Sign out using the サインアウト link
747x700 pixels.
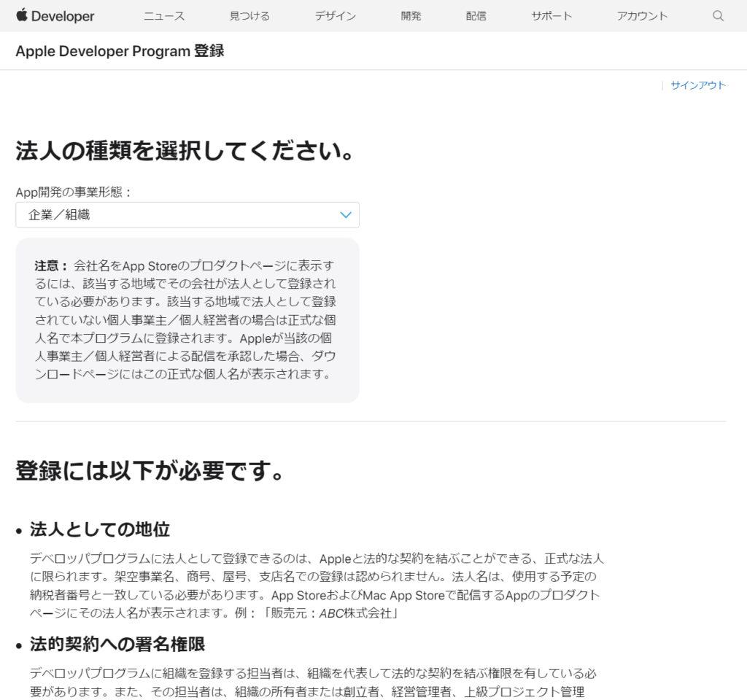(698, 85)
